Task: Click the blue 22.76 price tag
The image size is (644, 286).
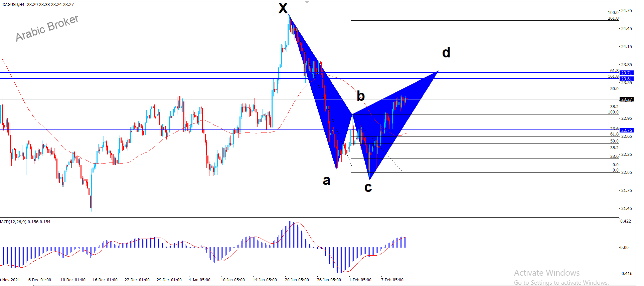Action: pyautogui.click(x=626, y=130)
